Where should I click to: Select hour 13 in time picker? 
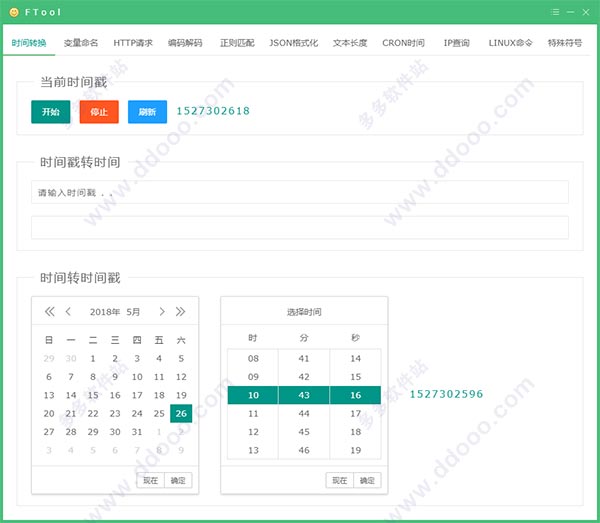click(253, 450)
